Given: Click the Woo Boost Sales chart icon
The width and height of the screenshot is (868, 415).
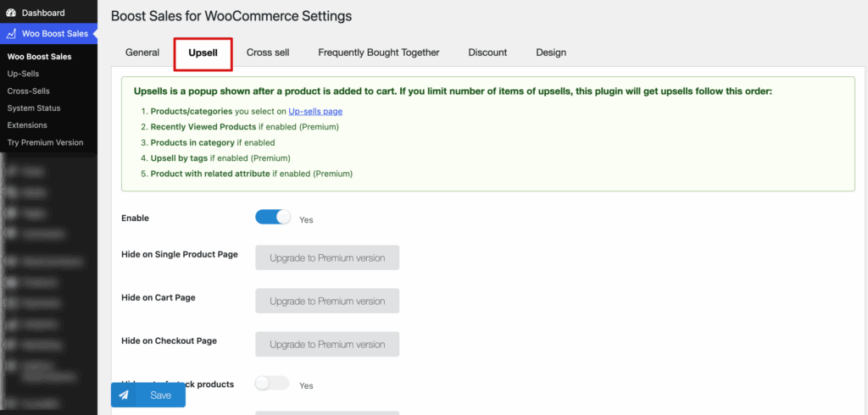Looking at the screenshot, I should click(11, 34).
